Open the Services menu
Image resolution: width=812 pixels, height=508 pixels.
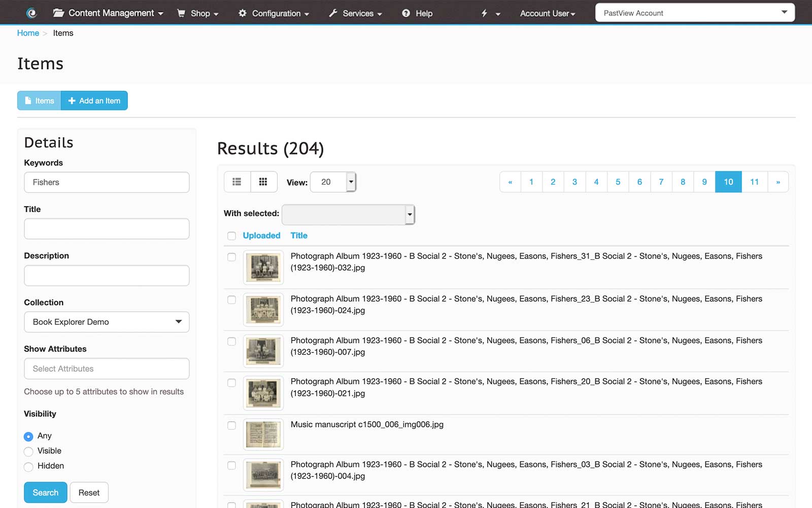click(x=355, y=13)
